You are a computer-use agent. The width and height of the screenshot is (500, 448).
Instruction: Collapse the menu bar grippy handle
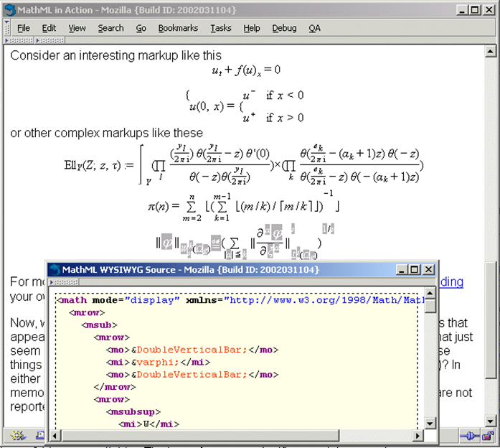(x=7, y=28)
